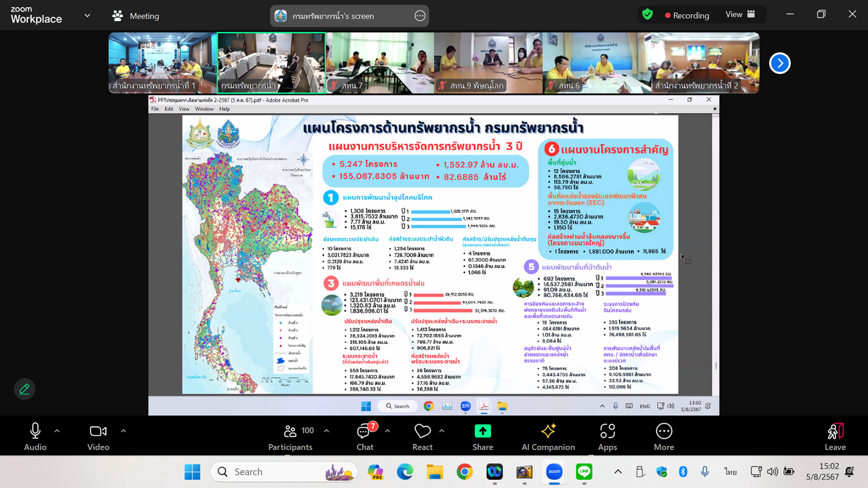Screen dimensions: 868x488
Task: Open the View layout menu
Action: click(741, 14)
